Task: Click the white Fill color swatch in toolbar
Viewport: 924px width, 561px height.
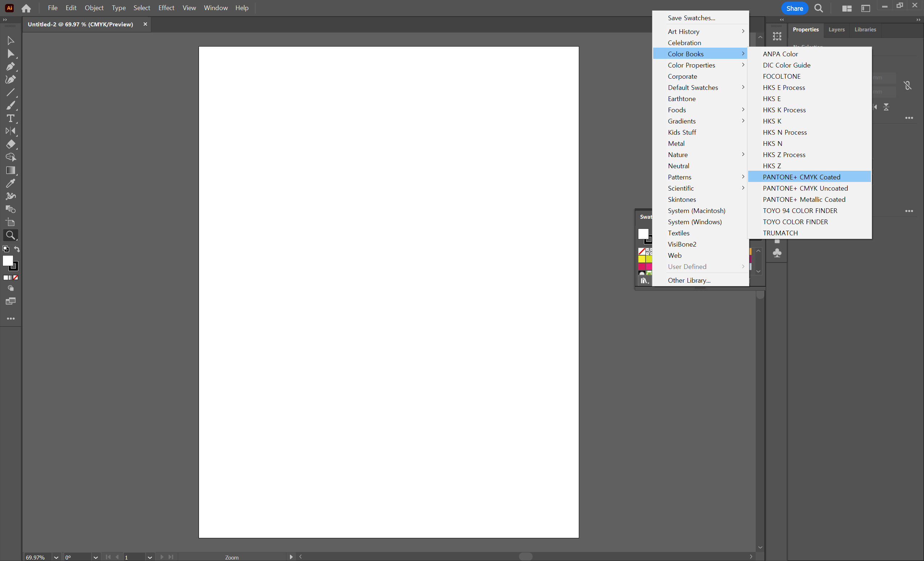Action: (x=8, y=260)
